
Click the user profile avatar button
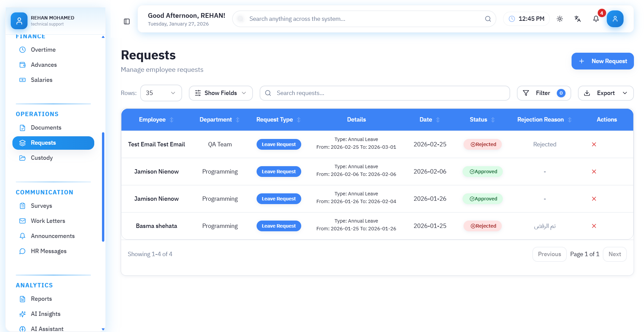click(x=615, y=19)
